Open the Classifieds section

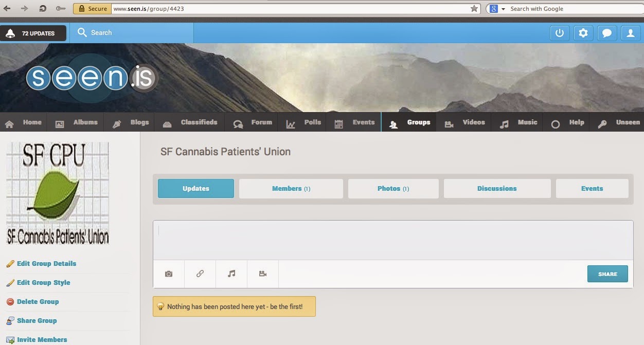[189, 122]
